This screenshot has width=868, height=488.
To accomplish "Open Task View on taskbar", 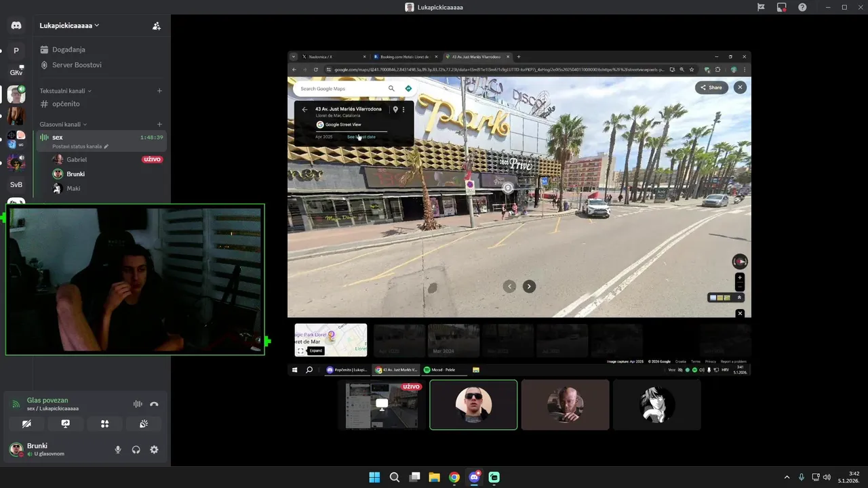I will 414,477.
